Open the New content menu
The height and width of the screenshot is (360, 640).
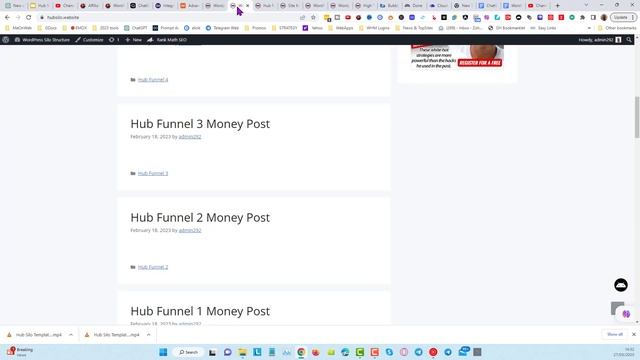[133, 40]
